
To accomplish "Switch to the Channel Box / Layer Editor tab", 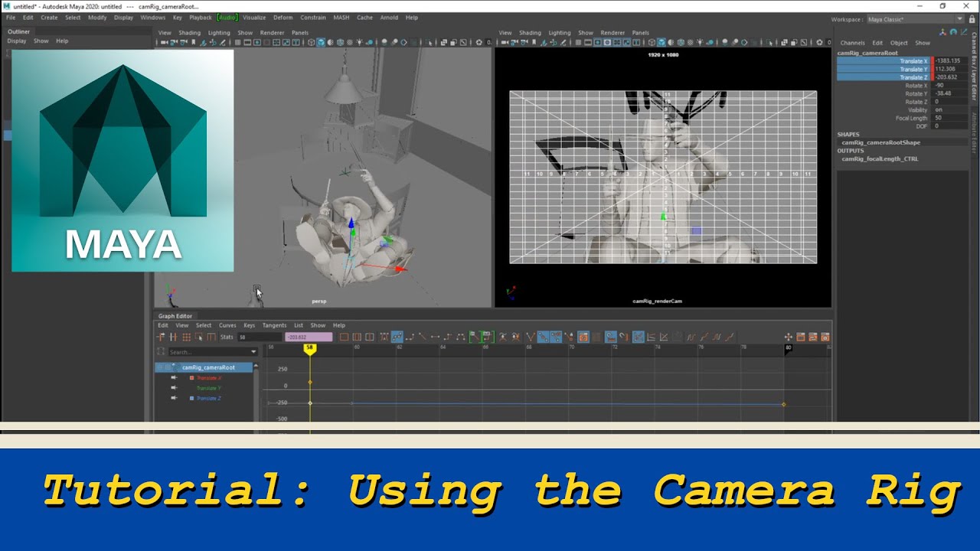I will [975, 67].
